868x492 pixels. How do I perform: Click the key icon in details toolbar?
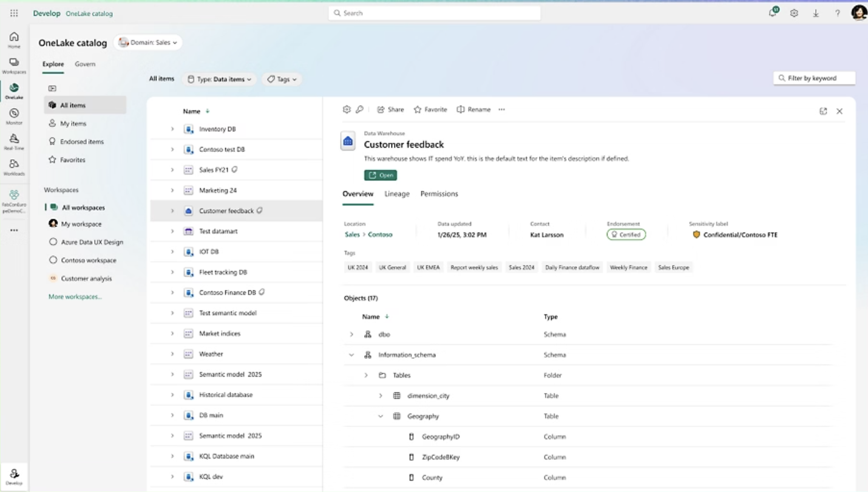359,109
